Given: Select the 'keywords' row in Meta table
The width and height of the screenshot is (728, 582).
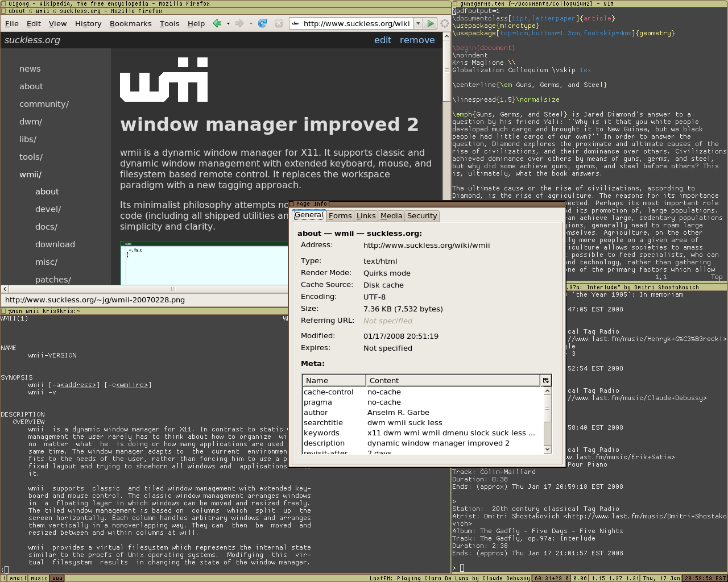Looking at the screenshot, I should [x=423, y=433].
